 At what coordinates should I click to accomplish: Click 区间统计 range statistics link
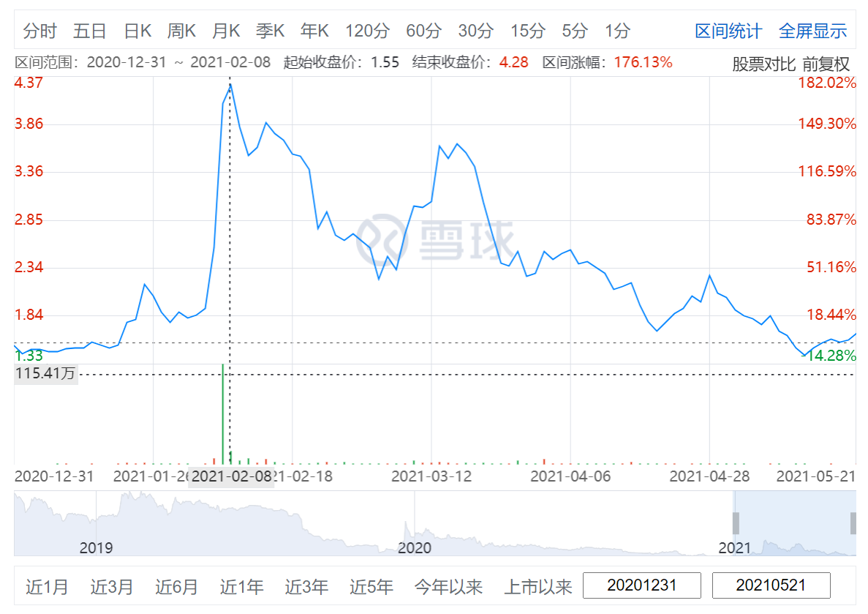[728, 31]
